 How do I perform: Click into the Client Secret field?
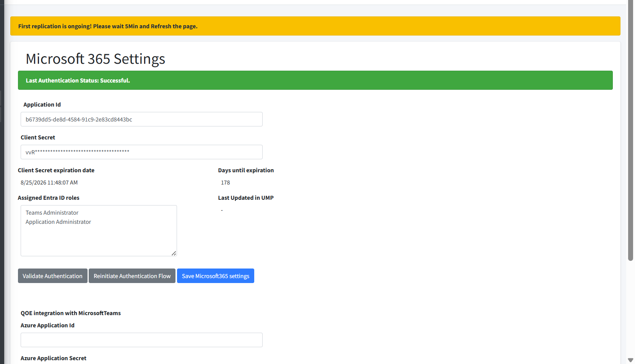[x=141, y=152]
